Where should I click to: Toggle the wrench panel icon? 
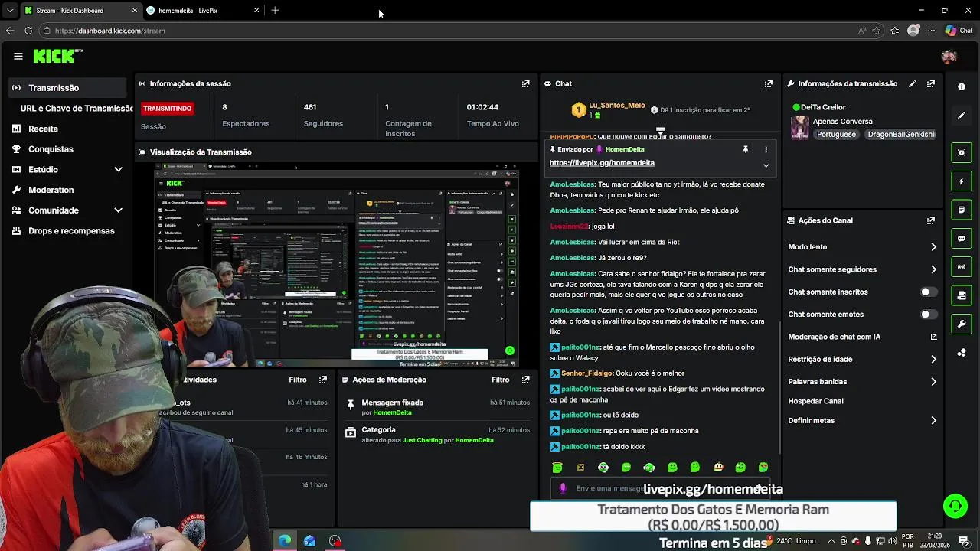coord(962,324)
